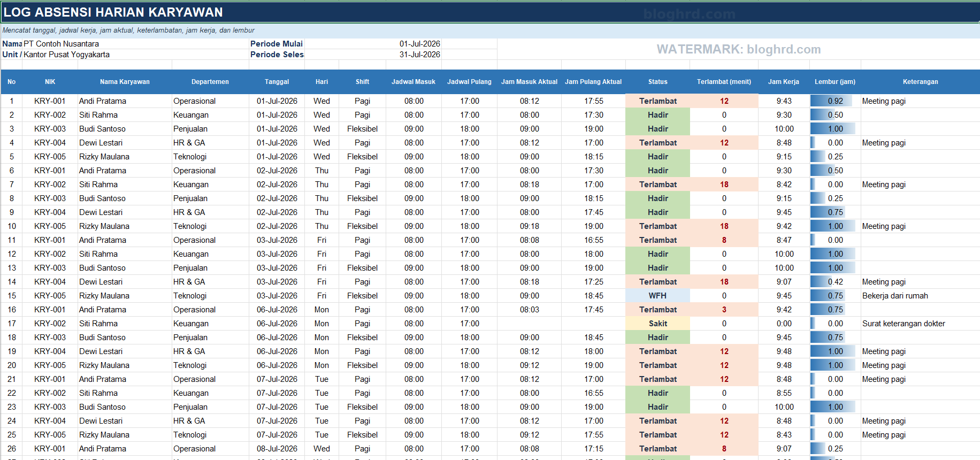980x460 pixels.
Task: Select the 'Jam Pulang Aktual' column header
Action: (x=593, y=82)
